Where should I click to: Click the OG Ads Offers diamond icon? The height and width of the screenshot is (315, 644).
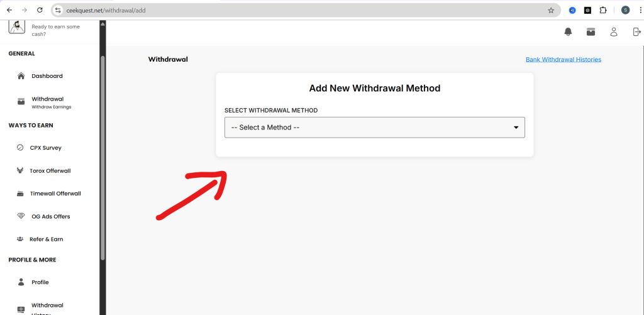[21, 216]
